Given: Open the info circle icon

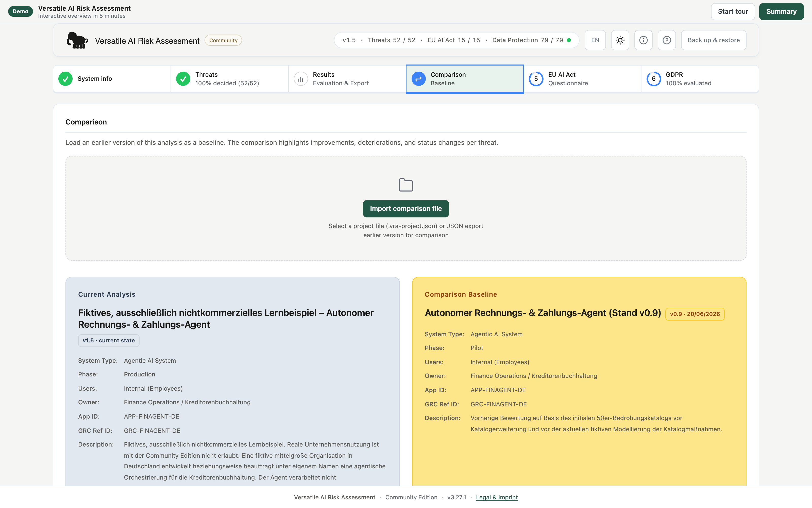Looking at the screenshot, I should point(643,40).
